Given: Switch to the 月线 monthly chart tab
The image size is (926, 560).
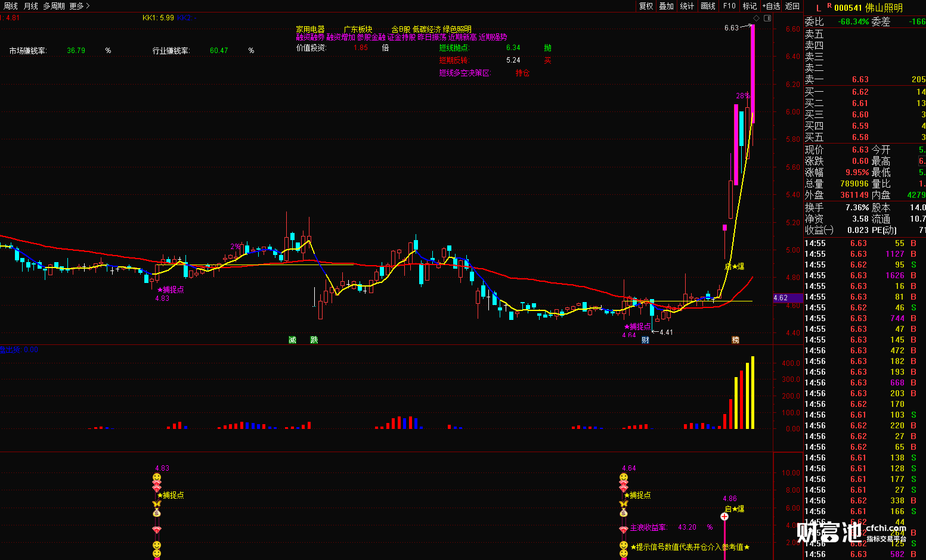Looking at the screenshot, I should [30, 6].
